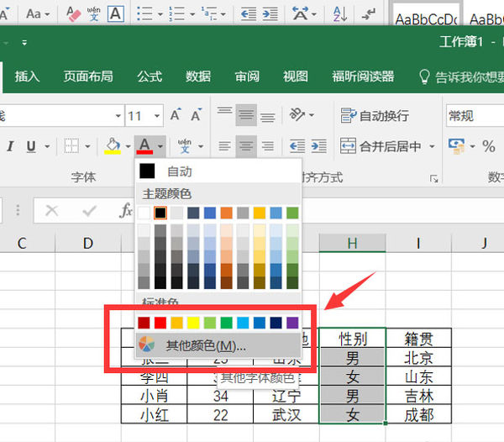This screenshot has height=442, width=504.
Task: Click the percent style icon
Action: 488,146
